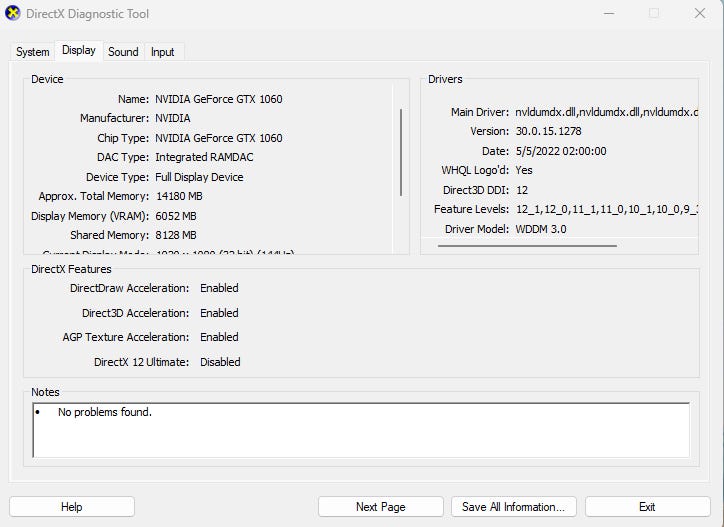Click DirectDraw Acceleration 'Enabled' status
Image resolution: width=724 pixels, height=527 pixels.
219,288
